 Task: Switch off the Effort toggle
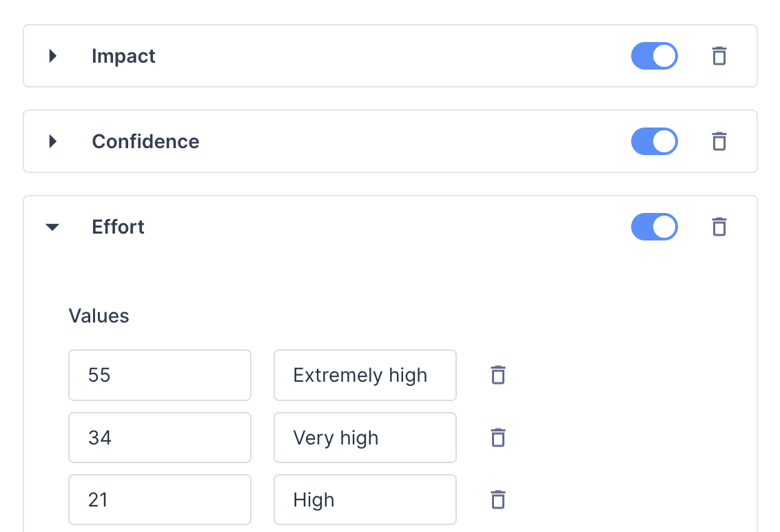tap(654, 227)
